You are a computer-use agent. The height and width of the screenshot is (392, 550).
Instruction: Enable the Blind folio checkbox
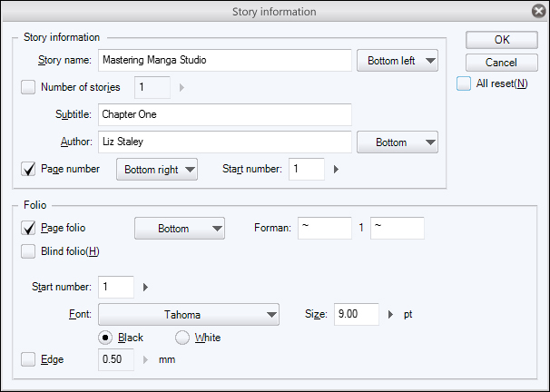point(28,251)
